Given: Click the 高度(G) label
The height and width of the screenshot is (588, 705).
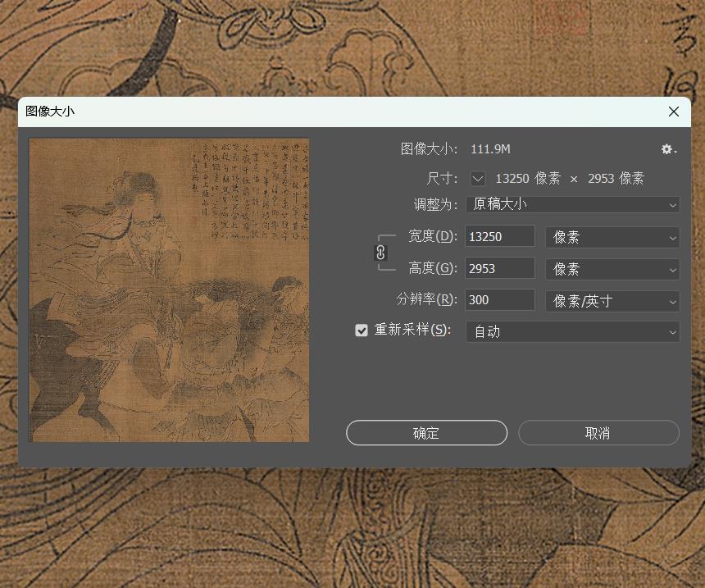Looking at the screenshot, I should (x=433, y=268).
